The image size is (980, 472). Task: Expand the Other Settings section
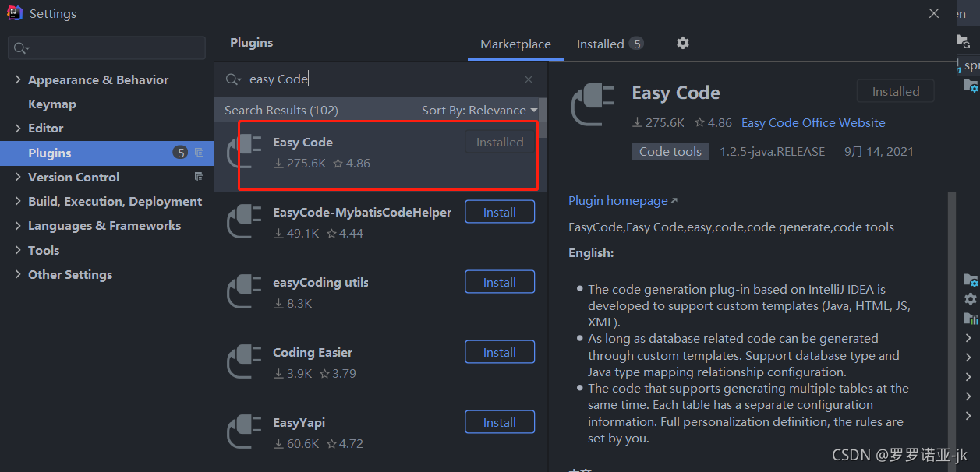(18, 274)
